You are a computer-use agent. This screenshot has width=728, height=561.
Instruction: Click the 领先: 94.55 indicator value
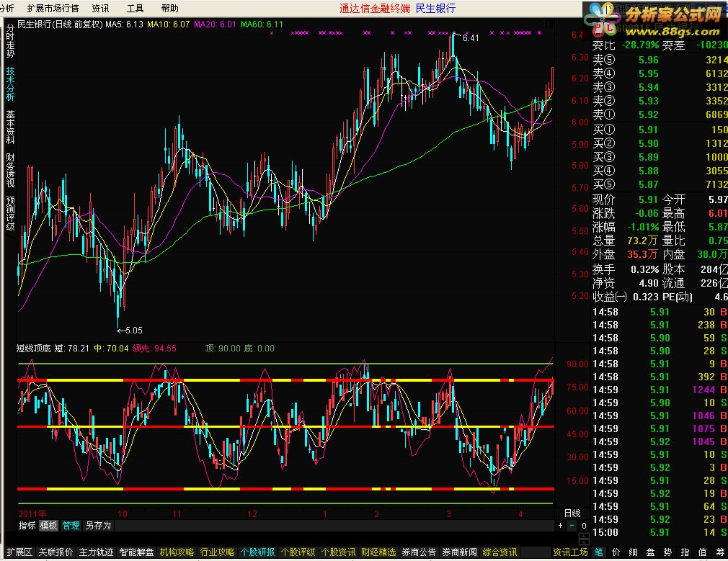[x=154, y=349]
